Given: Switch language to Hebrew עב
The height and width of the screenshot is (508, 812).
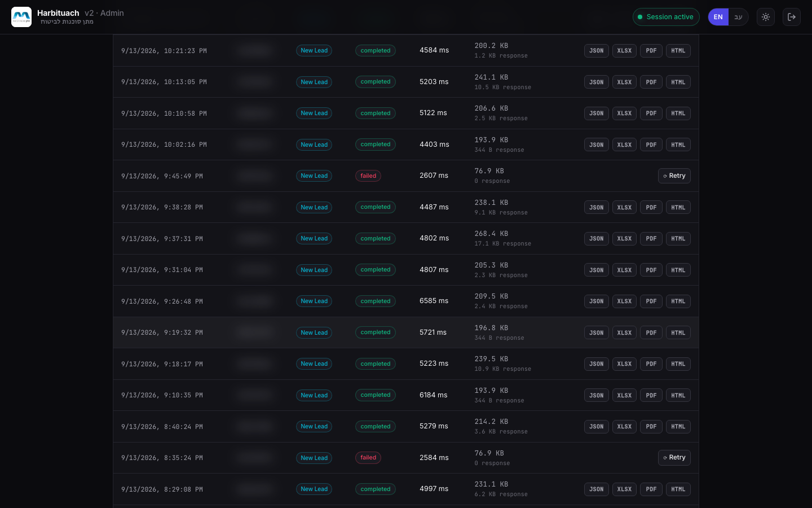Looking at the screenshot, I should coord(738,17).
